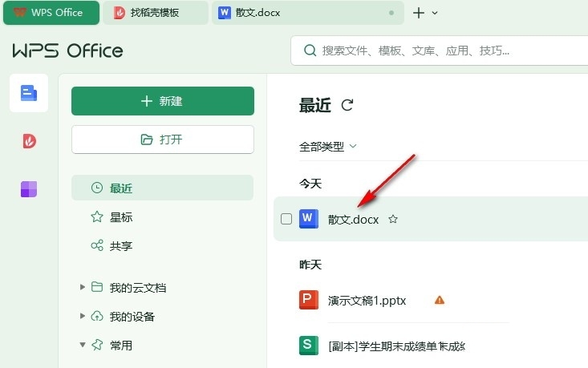Refresh the recent files list
The height and width of the screenshot is (368, 588).
[347, 105]
